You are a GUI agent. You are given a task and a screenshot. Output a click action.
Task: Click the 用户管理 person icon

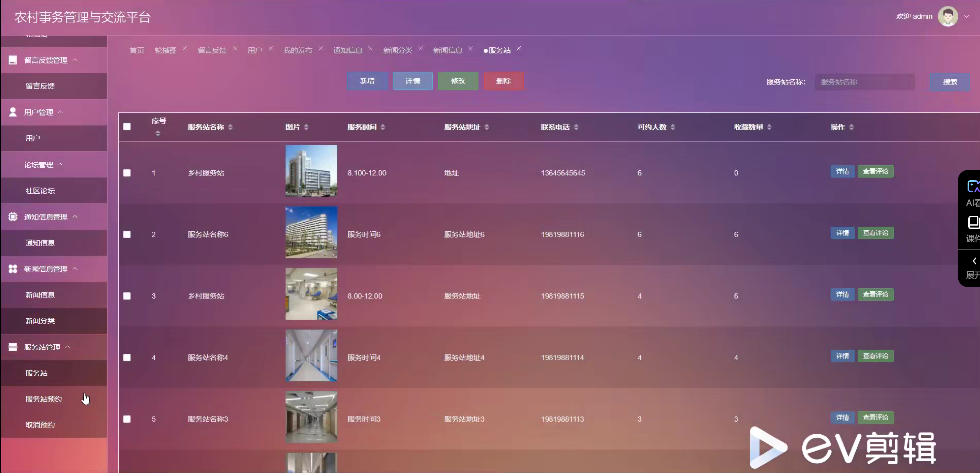[x=12, y=112]
